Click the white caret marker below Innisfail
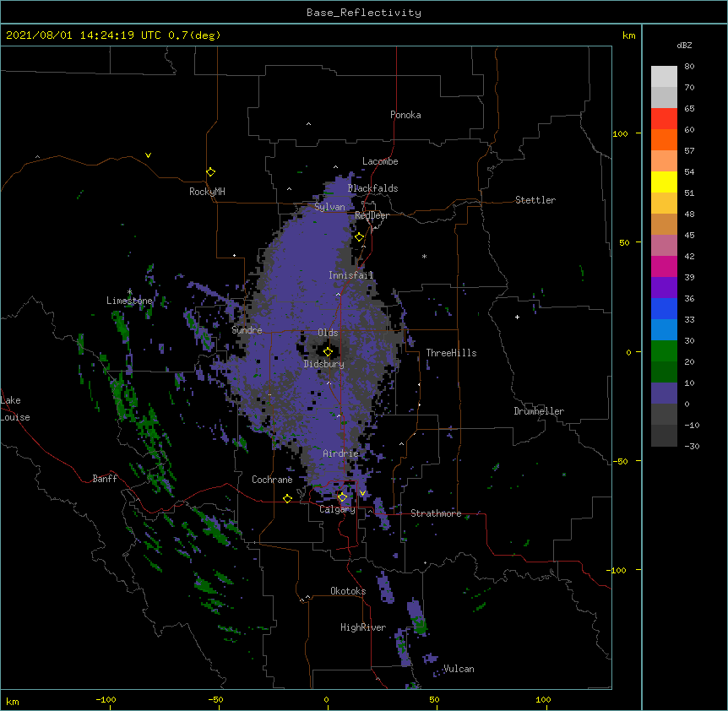This screenshot has height=711, width=728. click(x=338, y=294)
